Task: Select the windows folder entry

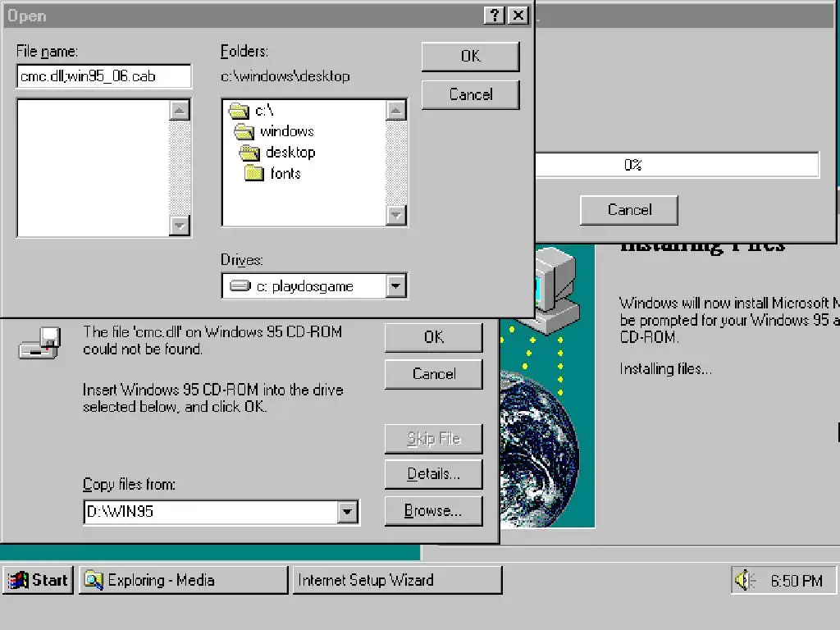Action: point(286,131)
